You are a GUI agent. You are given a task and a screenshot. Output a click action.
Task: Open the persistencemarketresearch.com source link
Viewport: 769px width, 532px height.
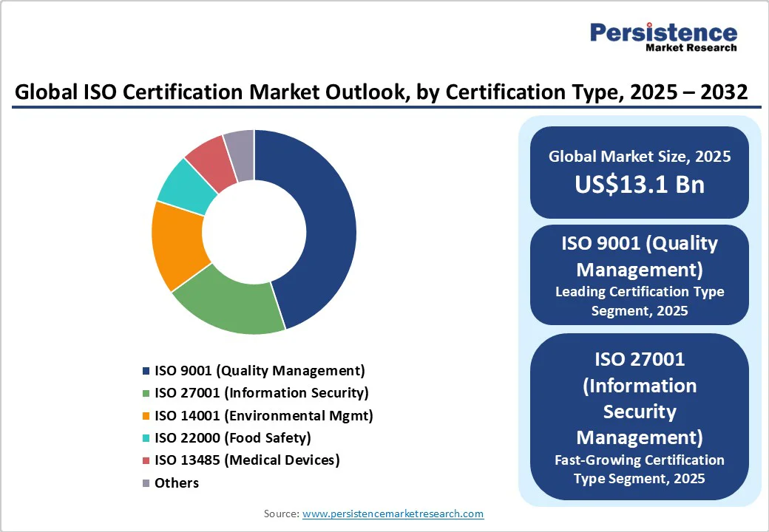click(393, 514)
